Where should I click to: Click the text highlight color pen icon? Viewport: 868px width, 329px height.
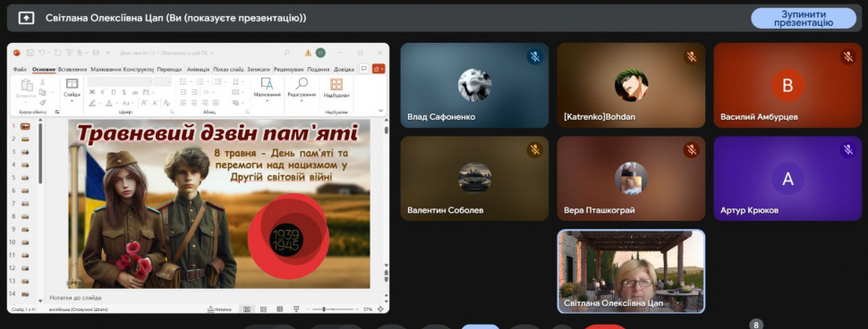pos(92,103)
